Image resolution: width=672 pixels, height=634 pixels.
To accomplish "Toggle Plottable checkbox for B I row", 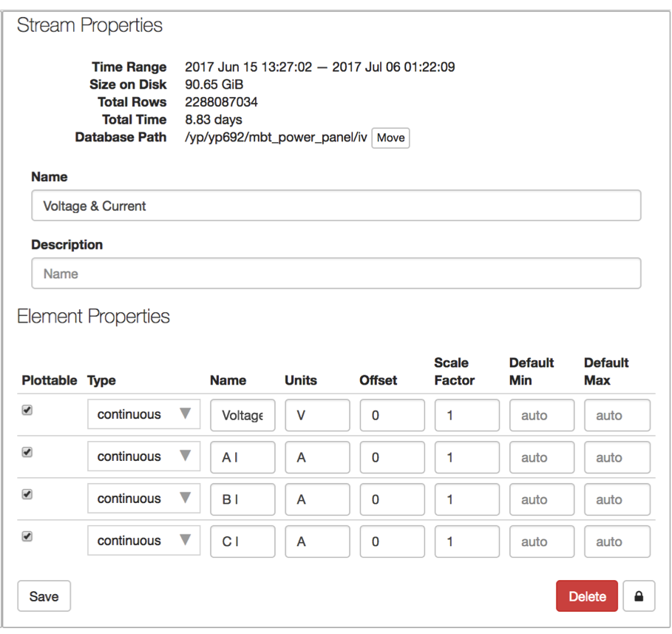I will click(x=27, y=494).
